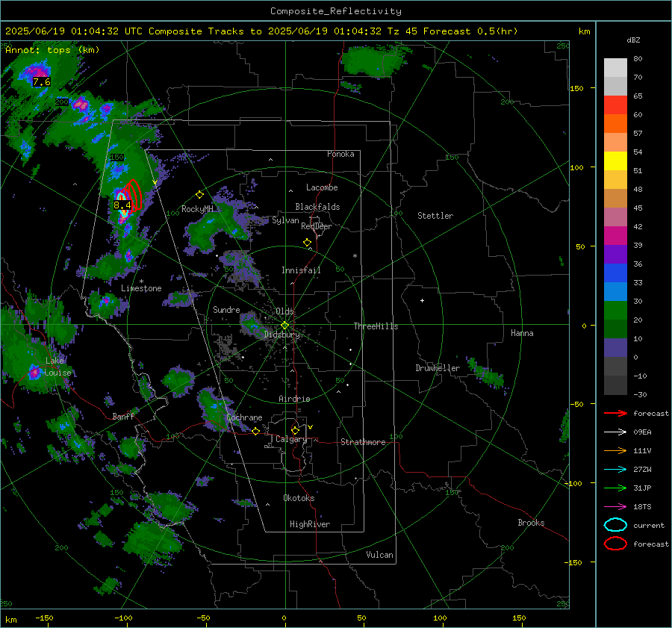This screenshot has width=672, height=628.
Task: Click the Olds city label
Action: pos(284,311)
